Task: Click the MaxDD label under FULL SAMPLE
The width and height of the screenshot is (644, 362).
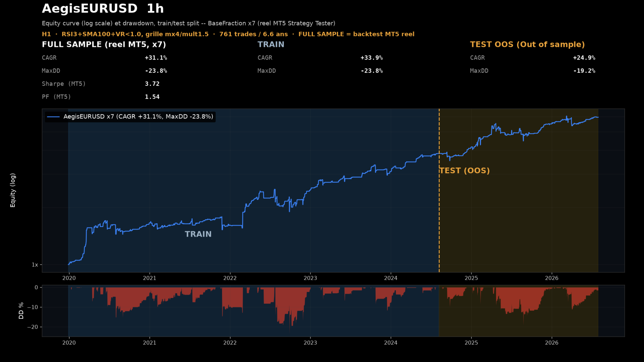Action: tap(51, 71)
